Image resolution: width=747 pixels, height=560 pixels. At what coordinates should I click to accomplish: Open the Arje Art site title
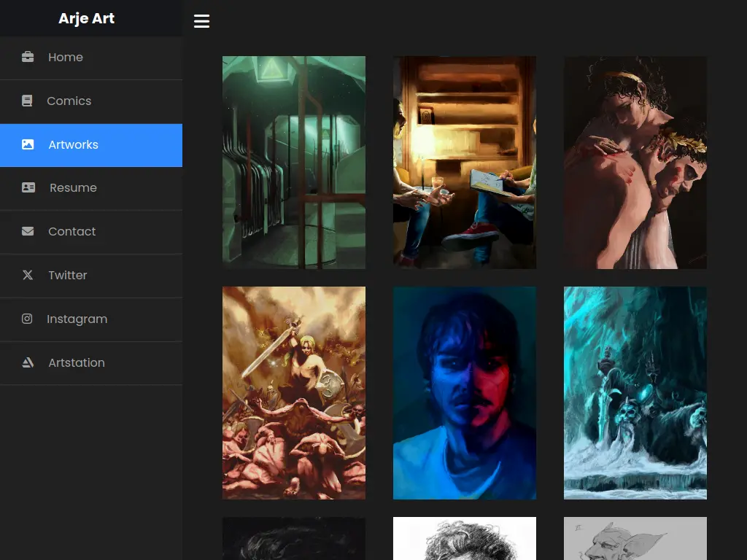[86, 18]
